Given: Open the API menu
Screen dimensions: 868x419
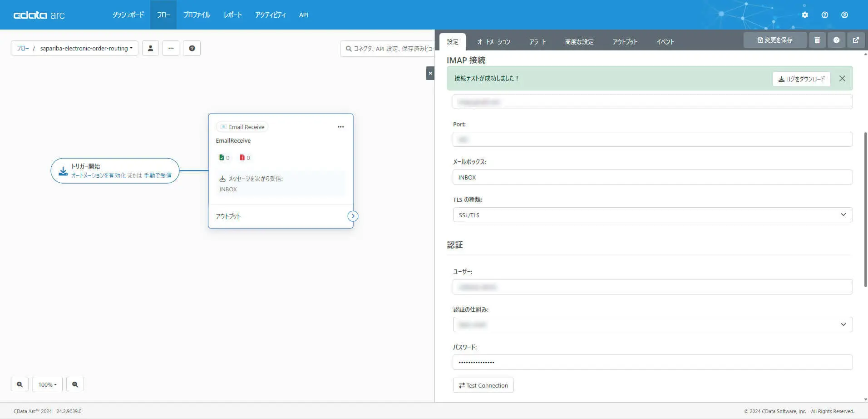Looking at the screenshot, I should pos(304,15).
